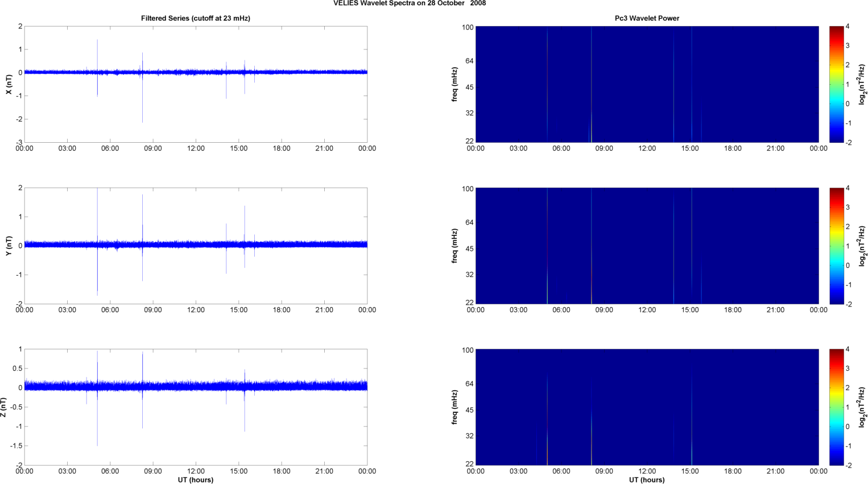The width and height of the screenshot is (868, 484).
Task: Click the Y series spike just after 05:00
Action: tap(97, 242)
